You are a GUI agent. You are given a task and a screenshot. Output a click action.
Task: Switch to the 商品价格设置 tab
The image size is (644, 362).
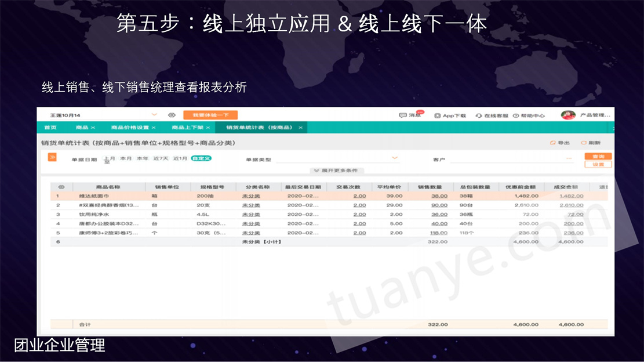tap(130, 128)
